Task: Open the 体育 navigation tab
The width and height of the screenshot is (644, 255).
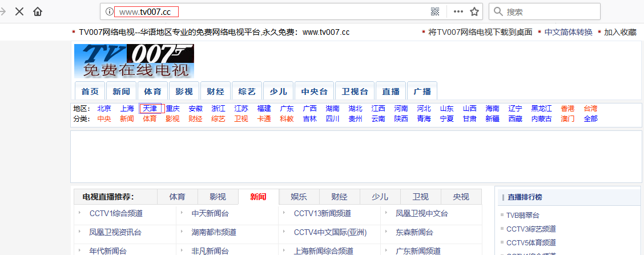Action: (152, 91)
